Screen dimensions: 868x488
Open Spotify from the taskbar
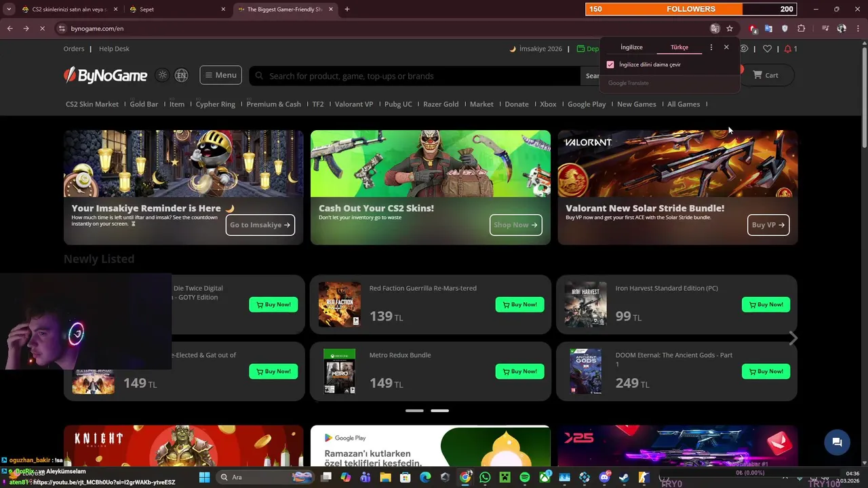[525, 477]
